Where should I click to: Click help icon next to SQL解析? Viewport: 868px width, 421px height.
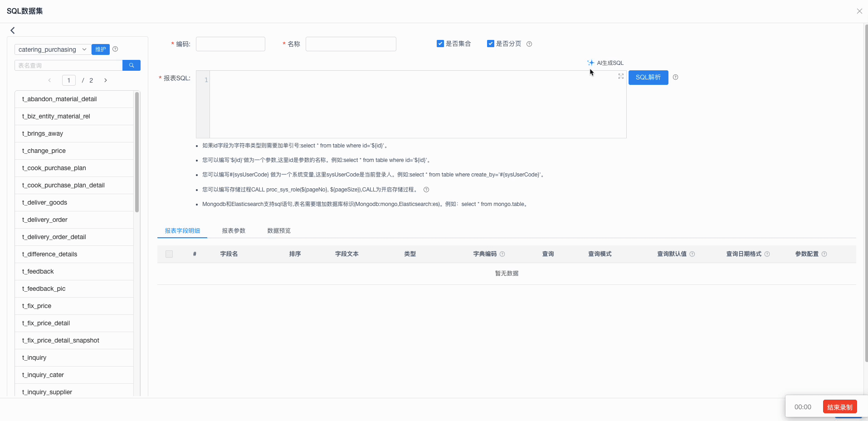[x=675, y=77]
